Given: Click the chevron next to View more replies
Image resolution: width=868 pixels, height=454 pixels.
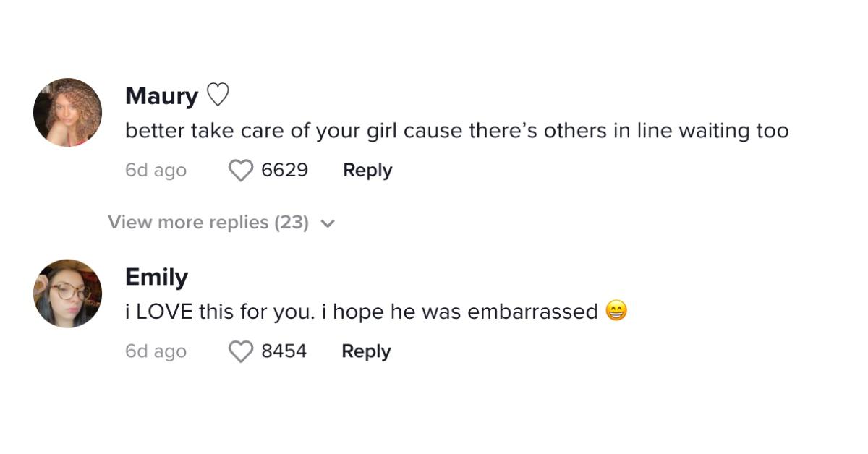Looking at the screenshot, I should pos(328,223).
